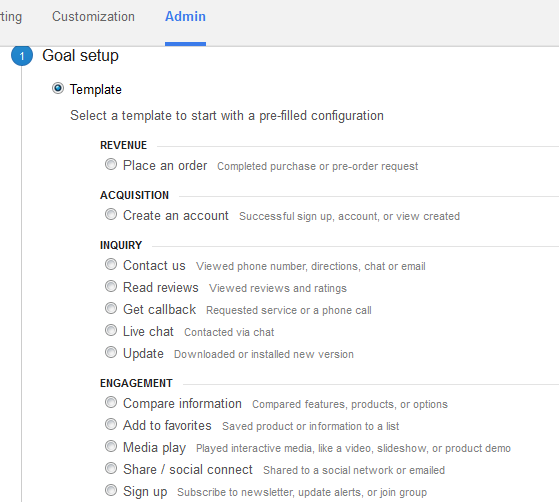Click the step 1 Goal setup circle

[x=22, y=56]
